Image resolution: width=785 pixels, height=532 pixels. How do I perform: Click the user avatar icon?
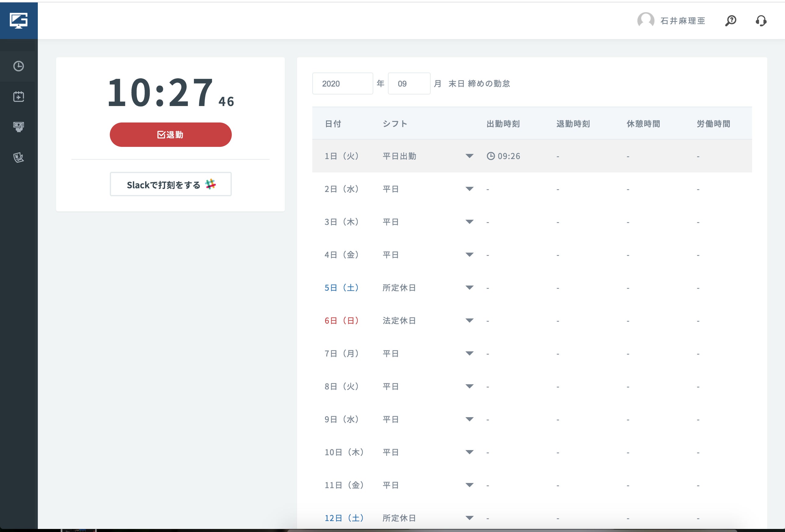click(x=646, y=21)
